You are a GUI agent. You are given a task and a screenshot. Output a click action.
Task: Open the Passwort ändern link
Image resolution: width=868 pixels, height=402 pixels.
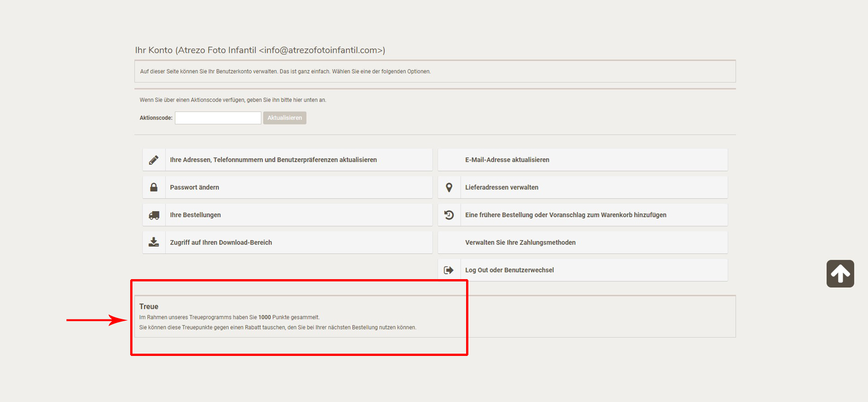[194, 187]
